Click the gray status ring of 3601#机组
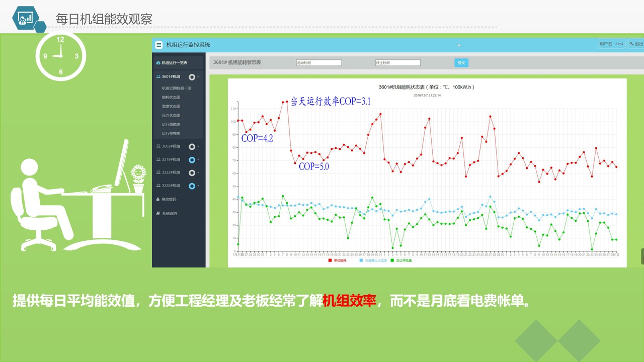Screen dimensions: 644x362 [192, 77]
